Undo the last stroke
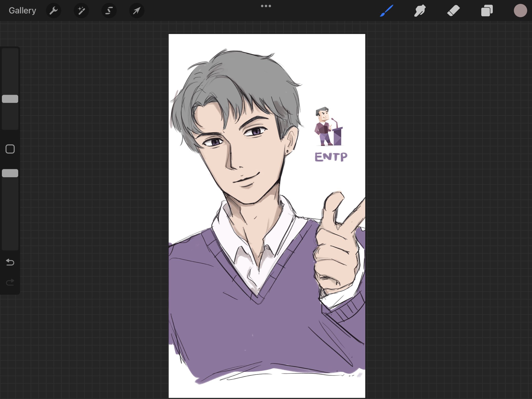 pyautogui.click(x=10, y=262)
